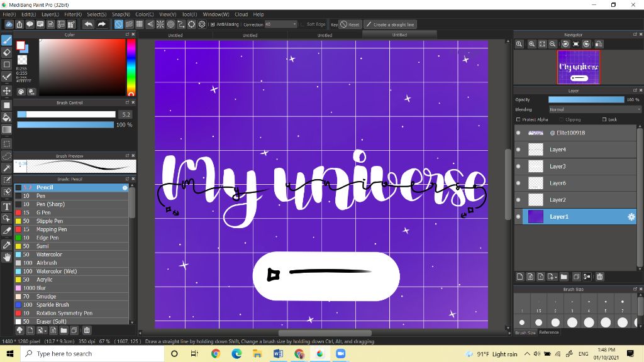Rotate canvas left in Navigator
The height and width of the screenshot is (362, 644).
565,44
